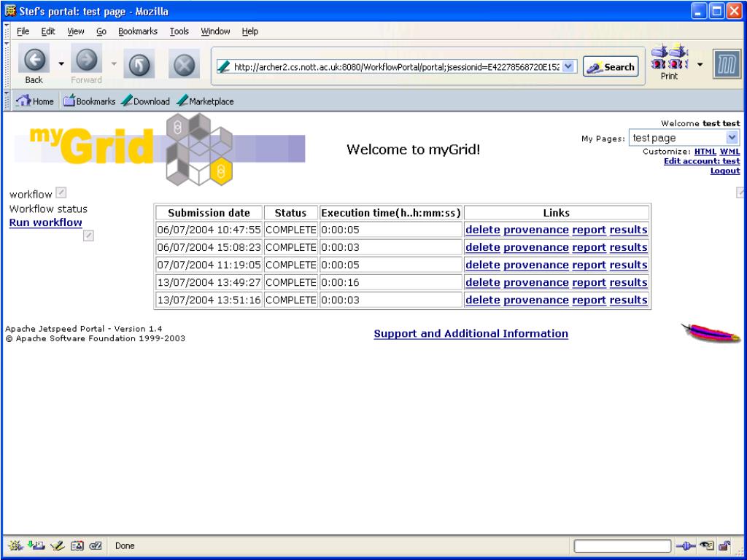Open Composer from the status bar icon

tap(57, 545)
